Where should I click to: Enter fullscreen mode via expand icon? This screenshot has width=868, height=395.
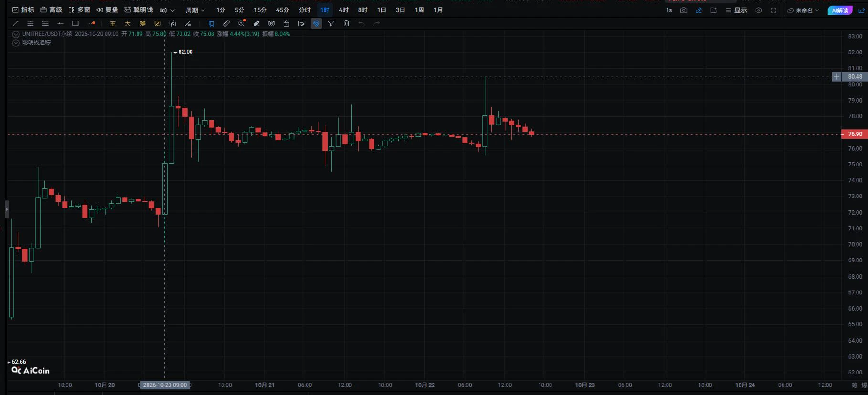click(773, 10)
